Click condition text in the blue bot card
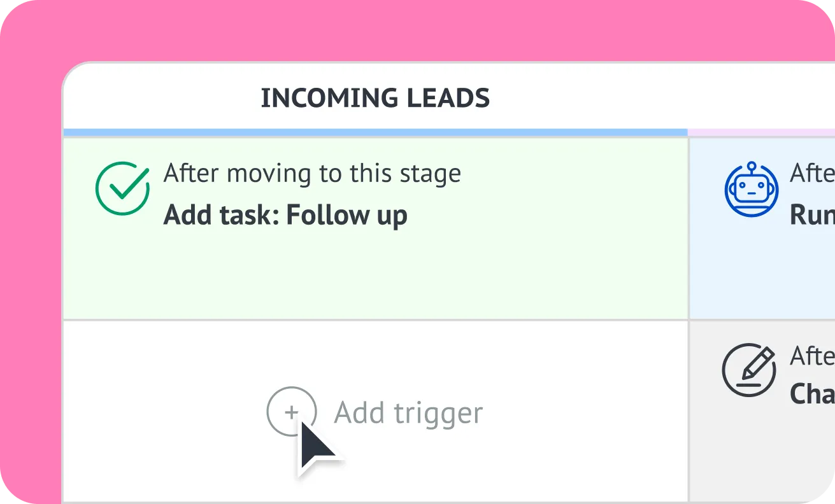This screenshot has width=835, height=504. click(x=812, y=173)
